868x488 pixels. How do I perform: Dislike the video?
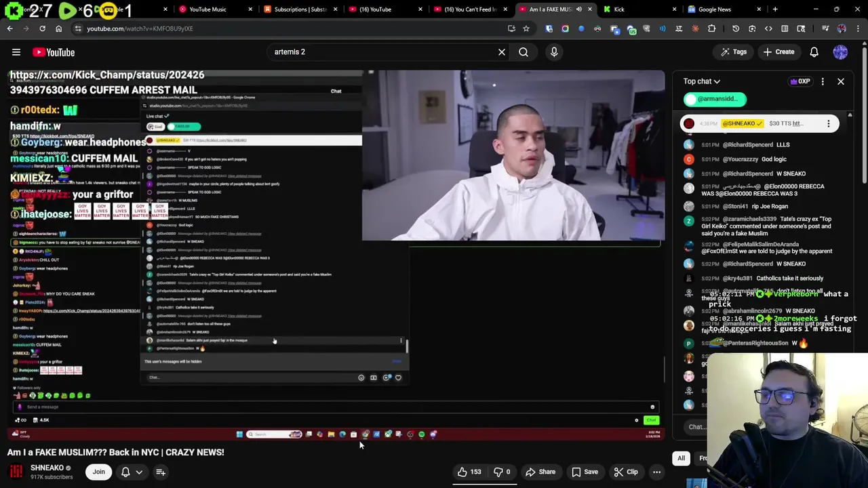point(502,472)
